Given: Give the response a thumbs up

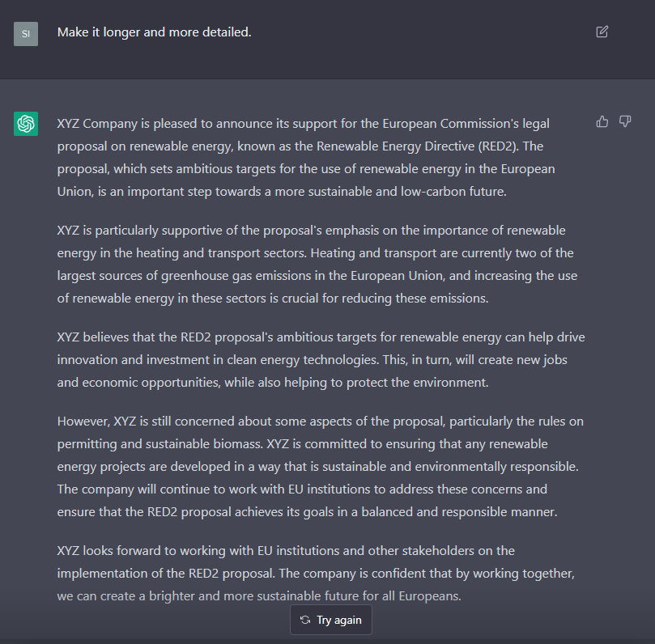Looking at the screenshot, I should point(602,121).
